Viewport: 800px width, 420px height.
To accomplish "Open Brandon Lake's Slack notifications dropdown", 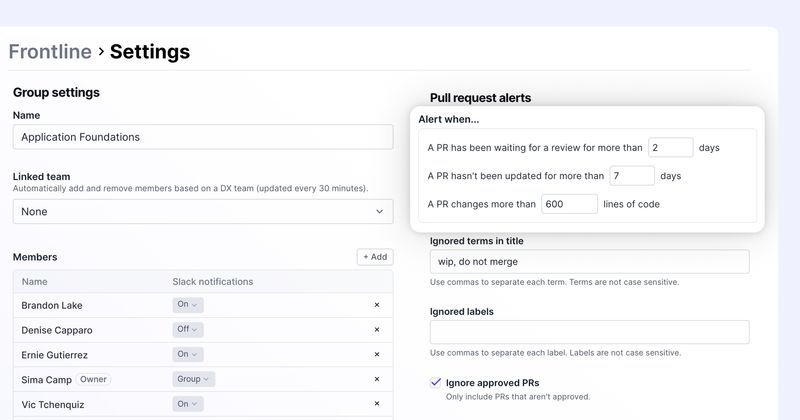I will (187, 304).
